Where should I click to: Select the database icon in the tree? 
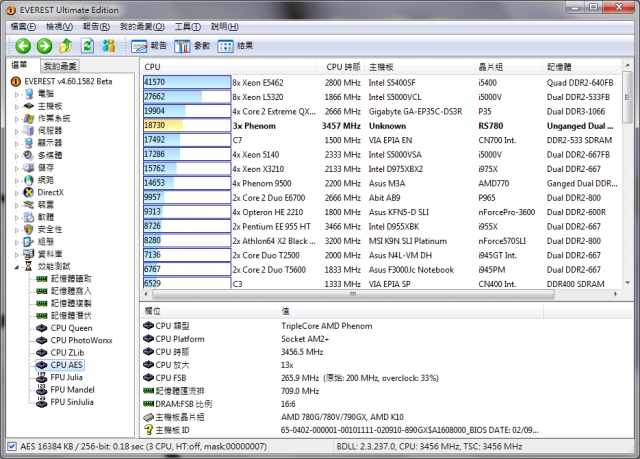29,254
